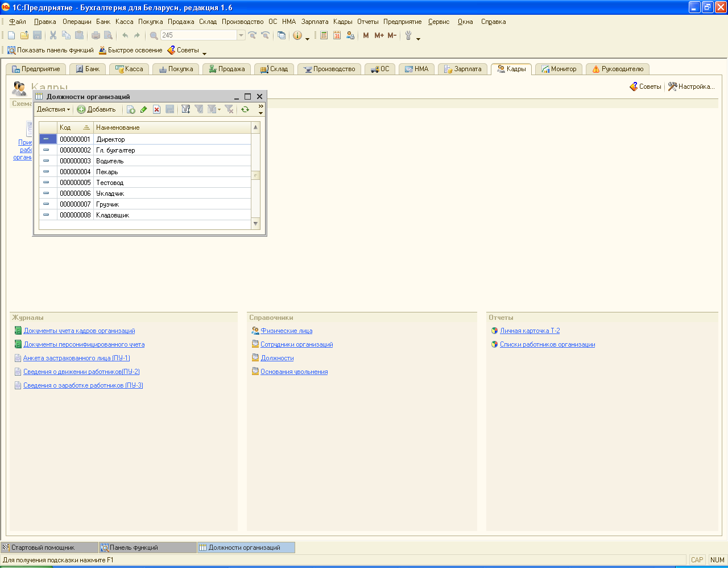The height and width of the screenshot is (568, 728).
Task: Open Print preview icon
Action: coord(108,35)
